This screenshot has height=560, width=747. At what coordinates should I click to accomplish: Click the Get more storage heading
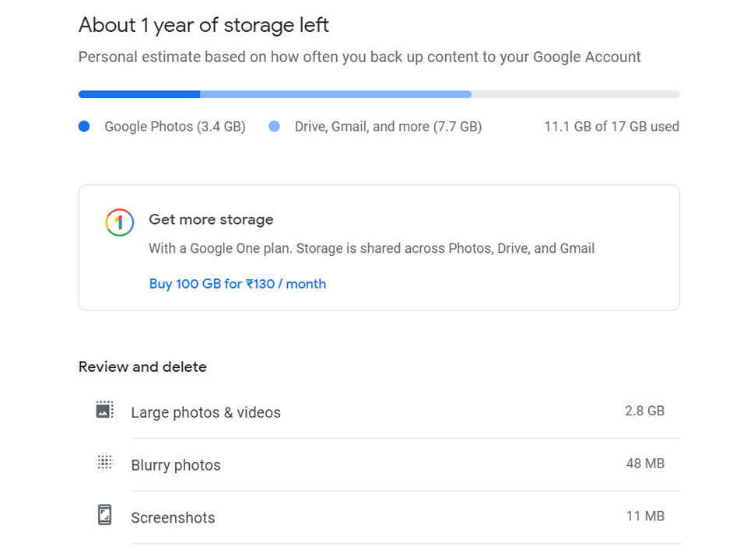tap(211, 219)
